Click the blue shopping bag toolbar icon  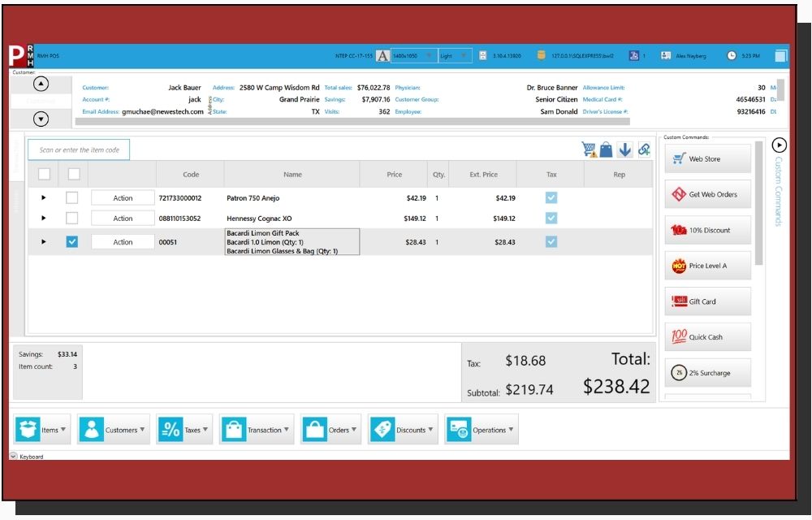(x=606, y=149)
